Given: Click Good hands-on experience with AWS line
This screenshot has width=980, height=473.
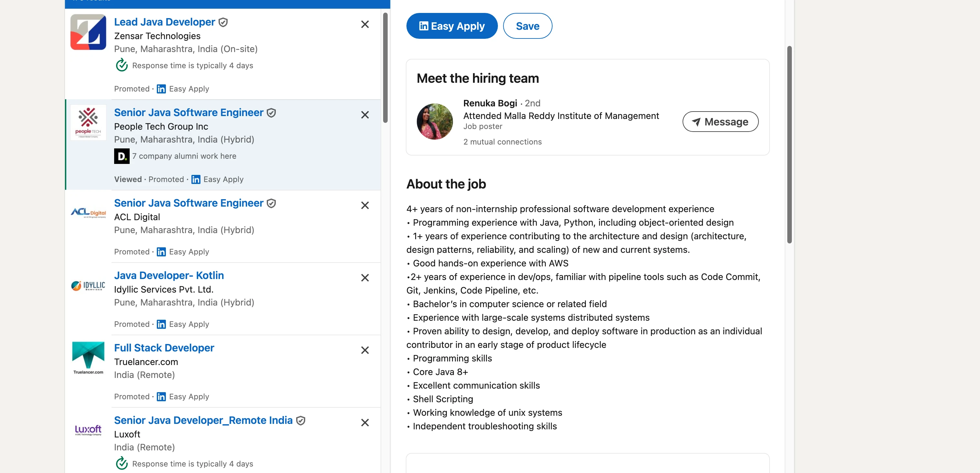Looking at the screenshot, I should pyautogui.click(x=487, y=263).
